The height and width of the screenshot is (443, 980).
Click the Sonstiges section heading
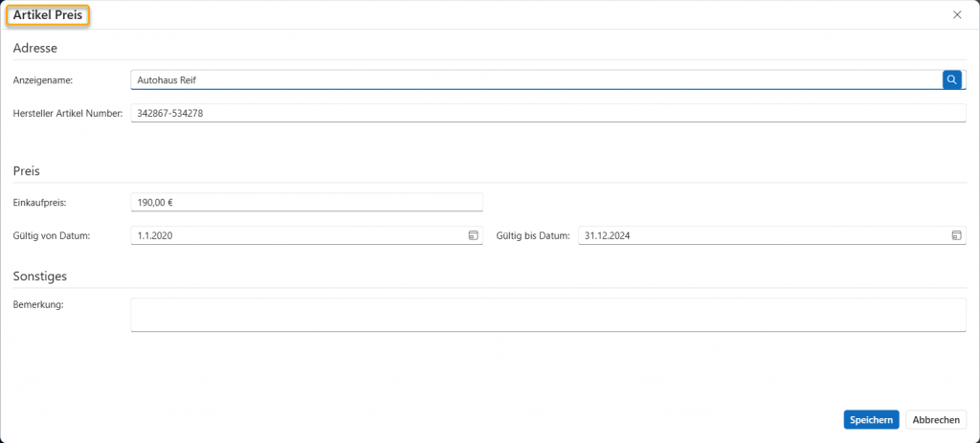[x=39, y=277]
